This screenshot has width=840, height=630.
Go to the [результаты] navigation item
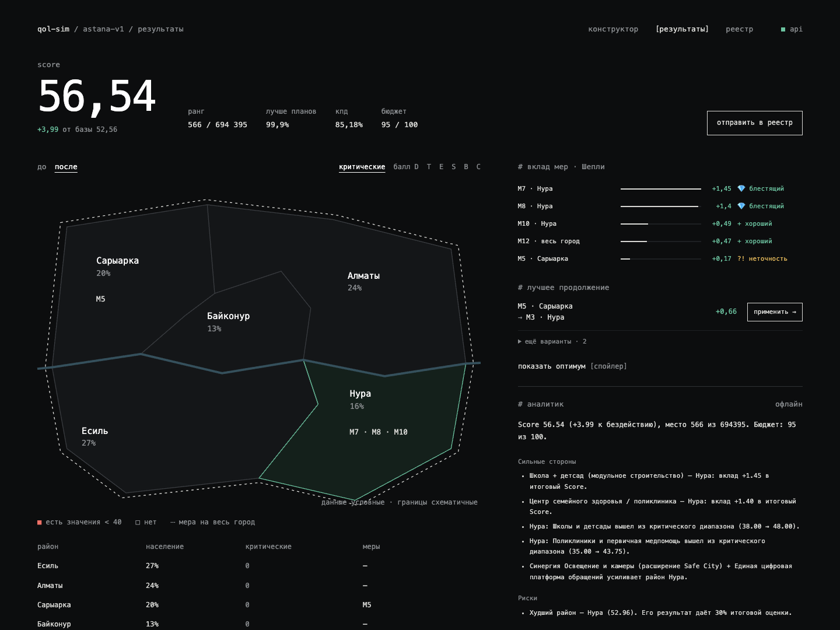682,29
